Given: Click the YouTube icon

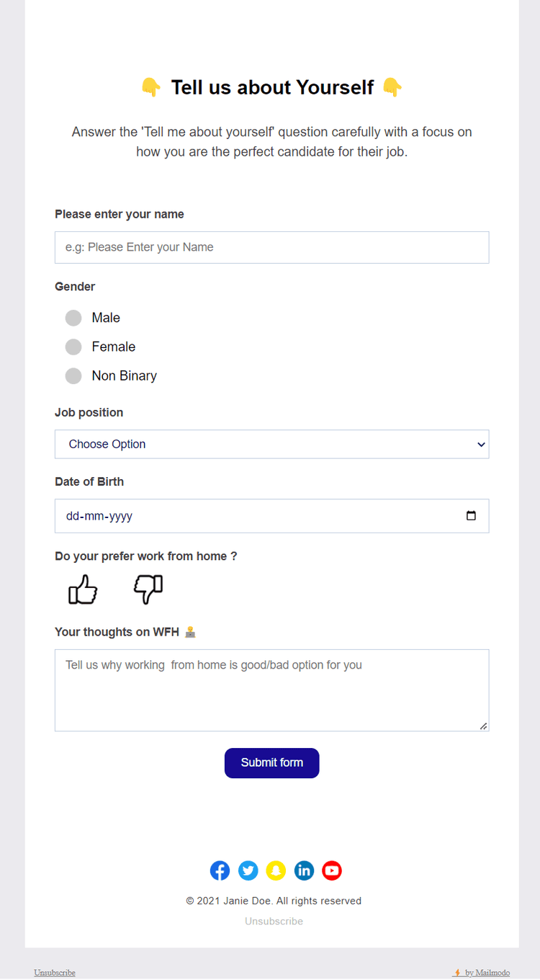Looking at the screenshot, I should point(332,870).
